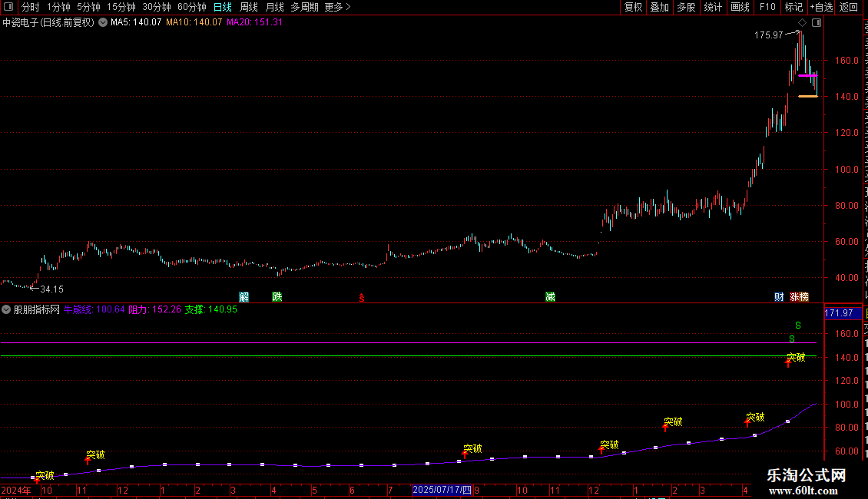The image size is (868, 499).
Task: Click the 2024年 label on time axis
Action: pyautogui.click(x=16, y=490)
